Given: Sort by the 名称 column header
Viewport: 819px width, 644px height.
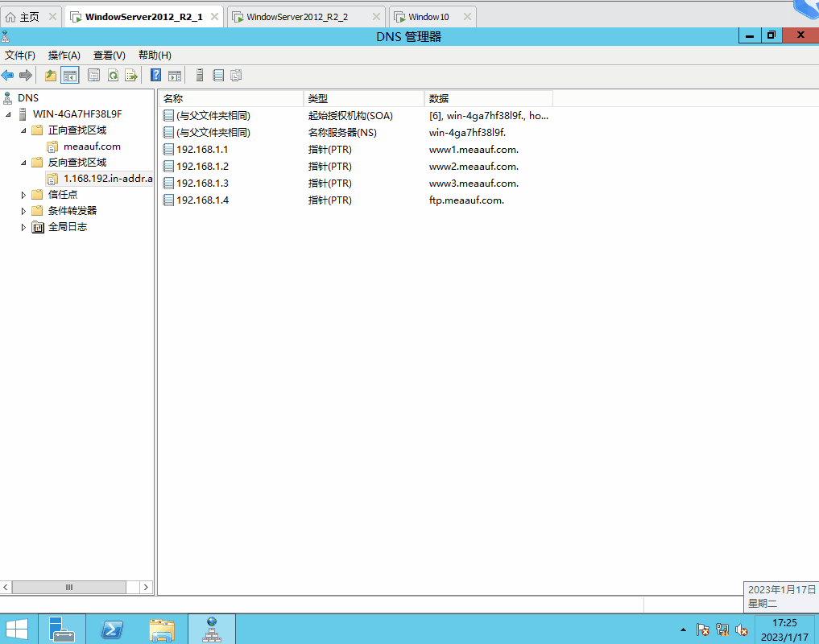Looking at the screenshot, I should coord(230,98).
